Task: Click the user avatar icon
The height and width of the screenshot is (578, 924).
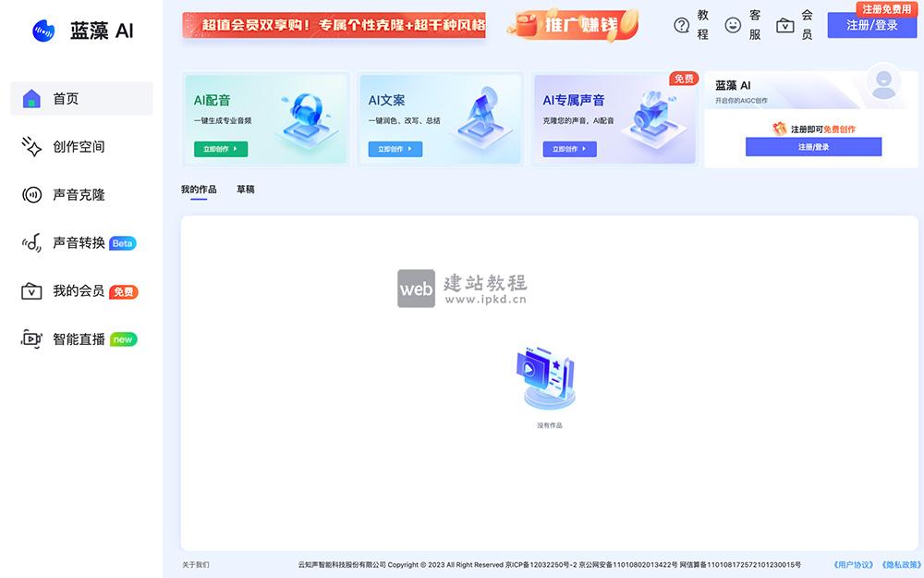Action: click(x=883, y=82)
